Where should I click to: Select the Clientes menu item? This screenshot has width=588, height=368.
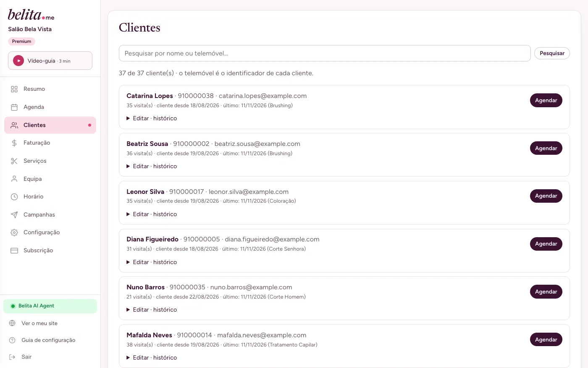coord(50,125)
